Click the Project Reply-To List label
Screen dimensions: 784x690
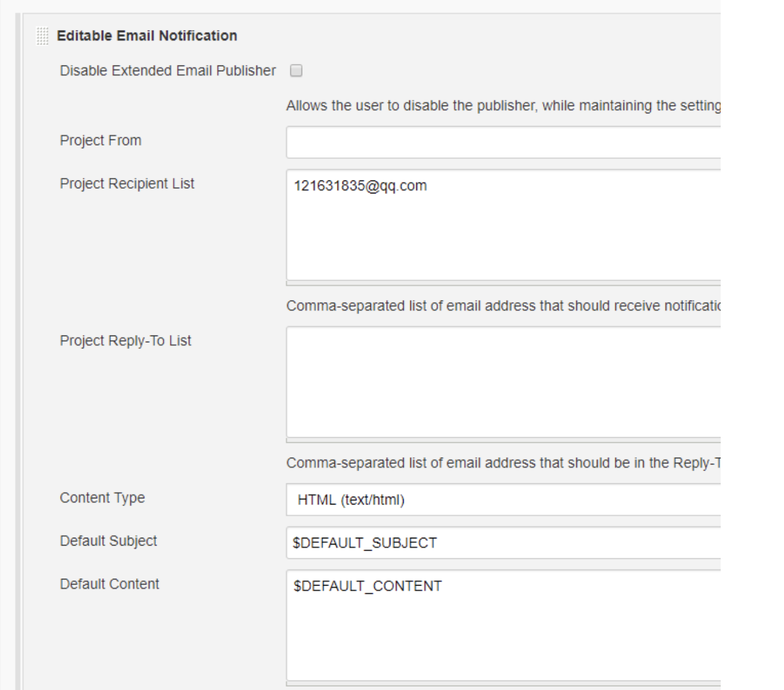click(x=125, y=341)
